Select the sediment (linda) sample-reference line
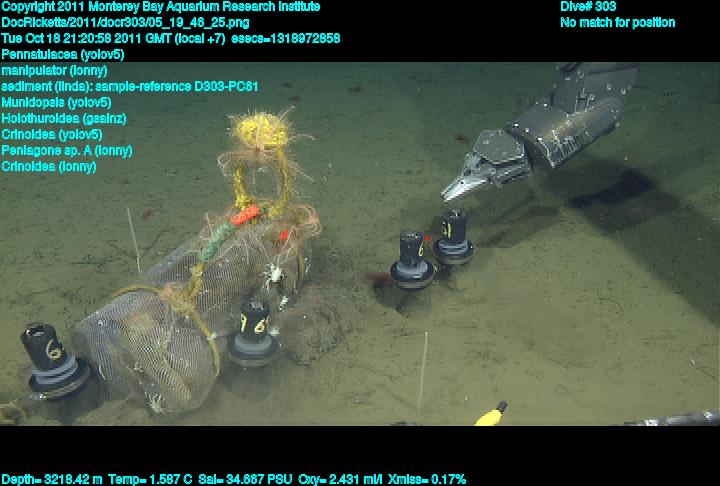This screenshot has height=486, width=720. pyautogui.click(x=130, y=86)
